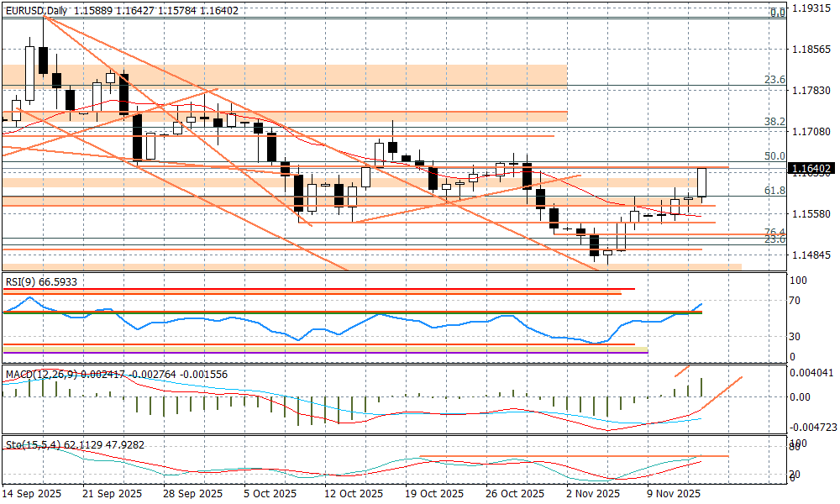
Task: Select the 38.2 Fibonacci level label
Action: point(774,122)
